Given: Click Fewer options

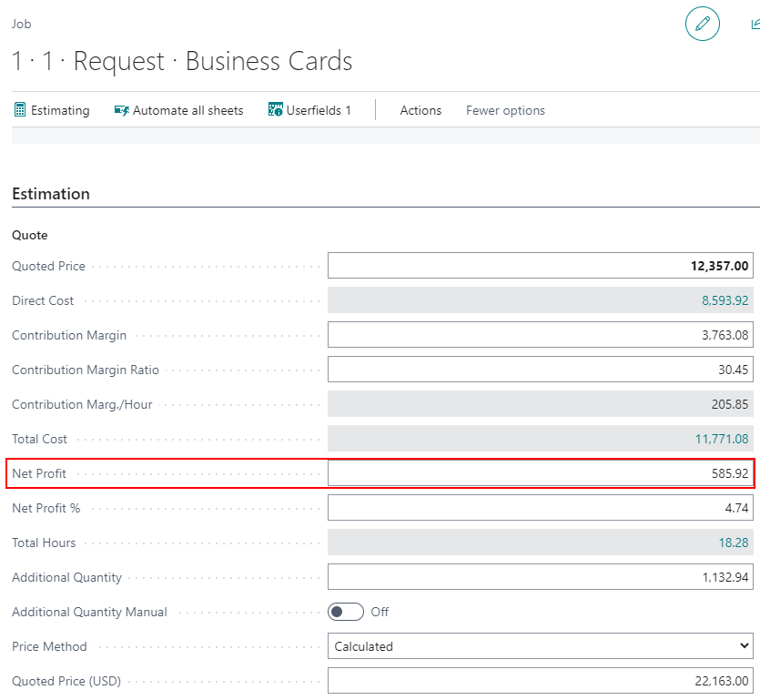Looking at the screenshot, I should coord(505,110).
